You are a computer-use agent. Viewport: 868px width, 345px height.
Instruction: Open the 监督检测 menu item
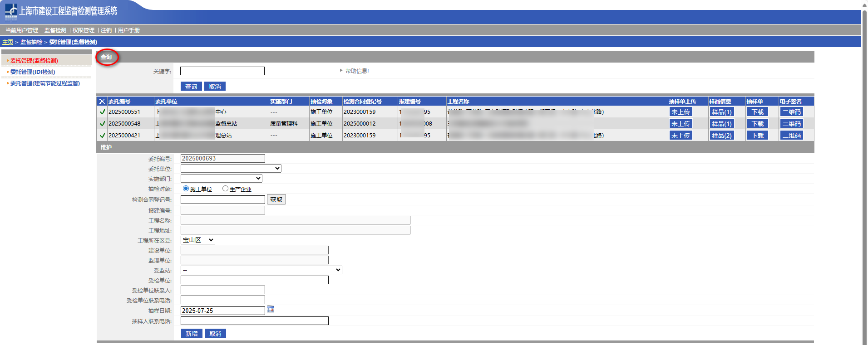[55, 30]
